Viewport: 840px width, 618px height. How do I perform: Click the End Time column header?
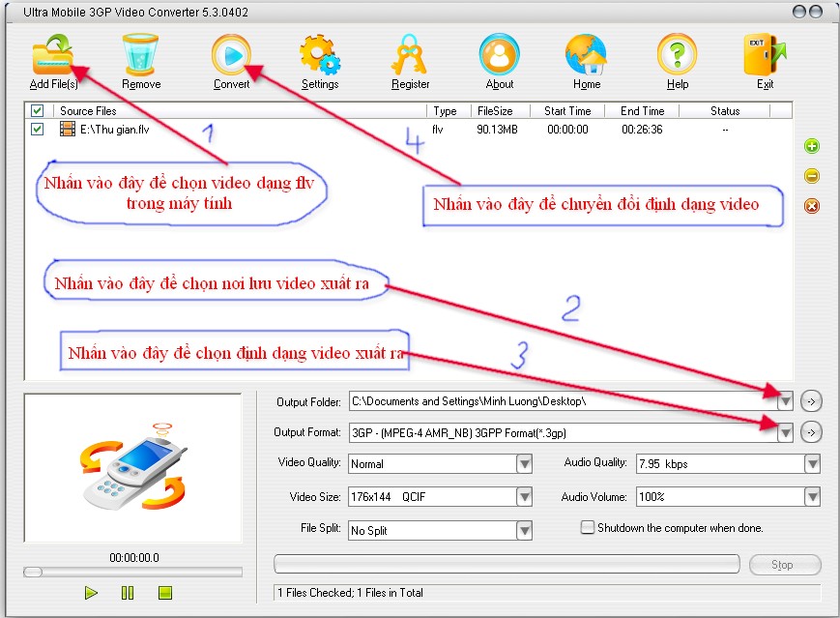tap(642, 111)
